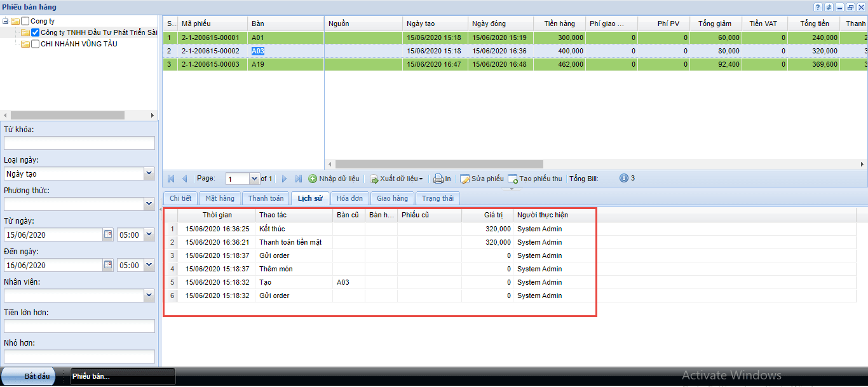Select the Phiếu bán taskbar item

click(123, 376)
